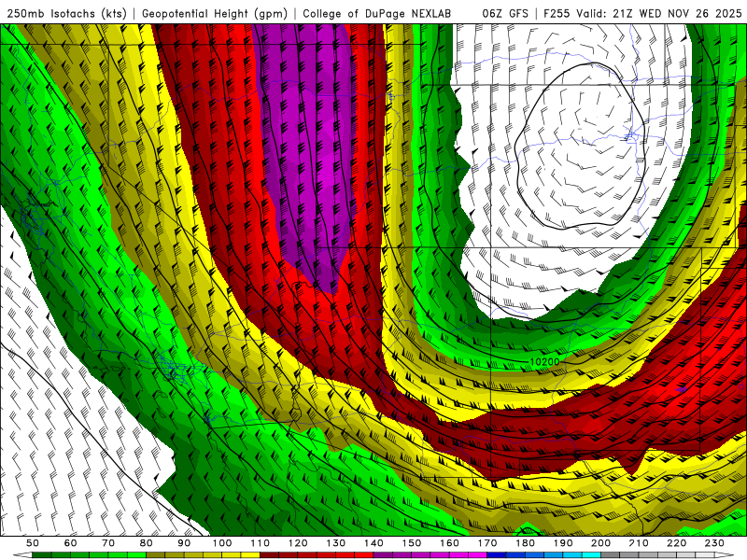Click the 60 kts legend value
The width and height of the screenshot is (747, 560).
tap(71, 543)
